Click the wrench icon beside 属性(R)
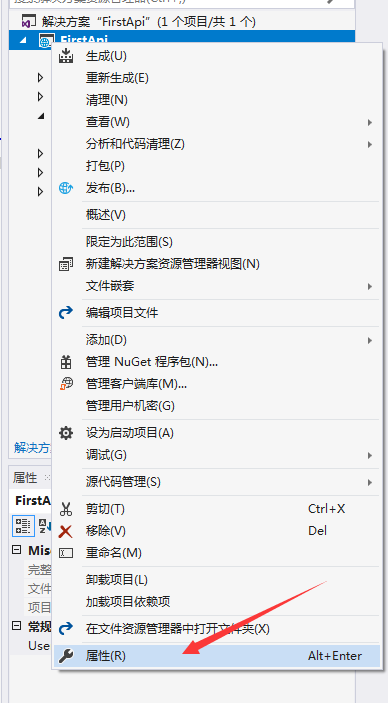Viewport: 388px width, 703px height. [x=66, y=656]
